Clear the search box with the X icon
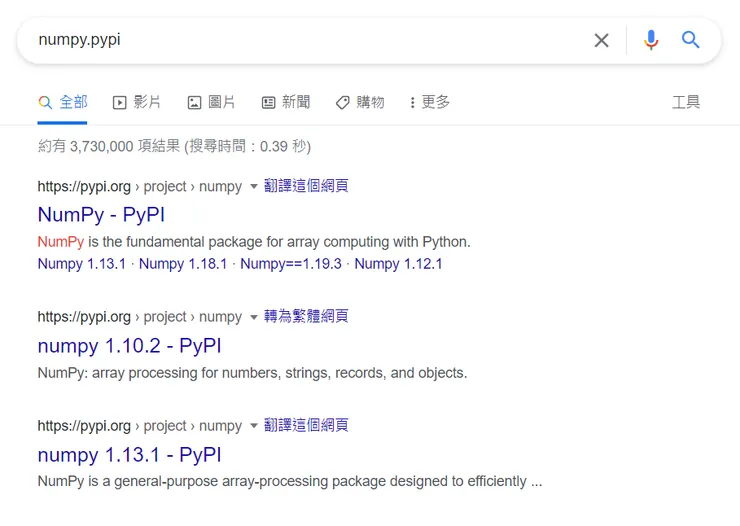Screen dimensions: 740x526 click(601, 40)
